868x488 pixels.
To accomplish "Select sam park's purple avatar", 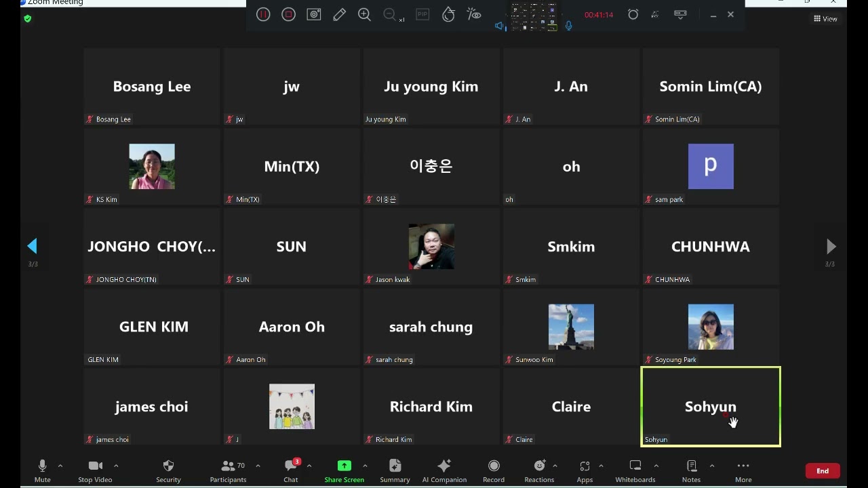I will (711, 166).
